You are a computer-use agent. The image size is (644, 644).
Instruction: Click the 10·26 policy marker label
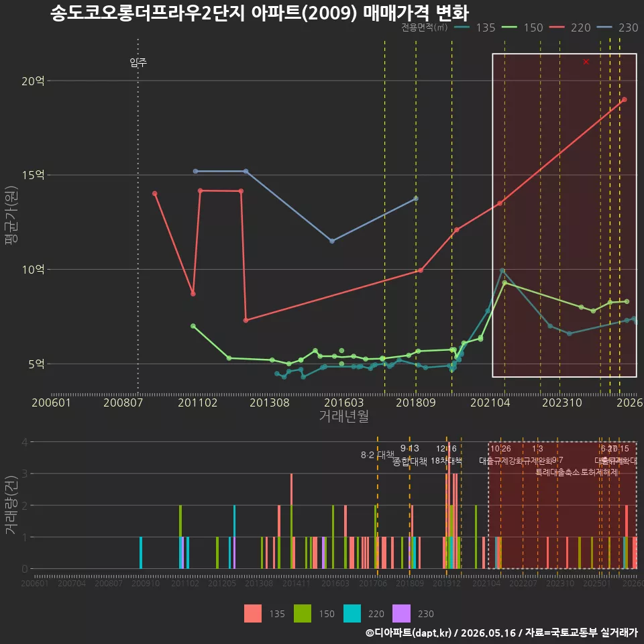click(500, 449)
